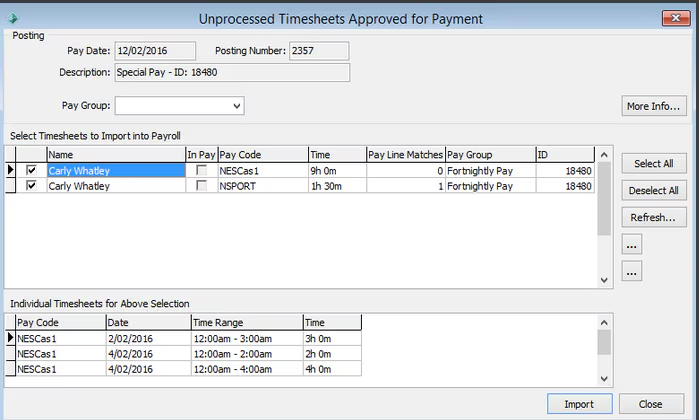Viewport: 699px width, 420px height.
Task: Click the 9h 0m time cell
Action: click(337, 171)
